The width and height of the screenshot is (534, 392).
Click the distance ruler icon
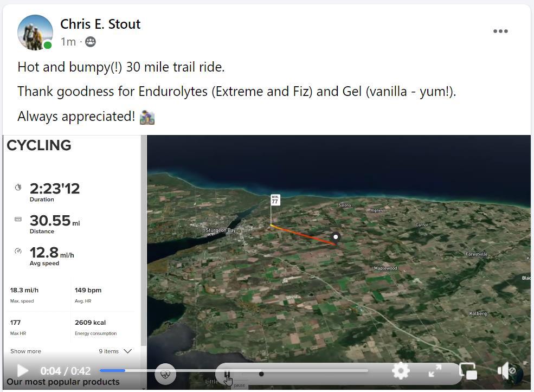18,219
